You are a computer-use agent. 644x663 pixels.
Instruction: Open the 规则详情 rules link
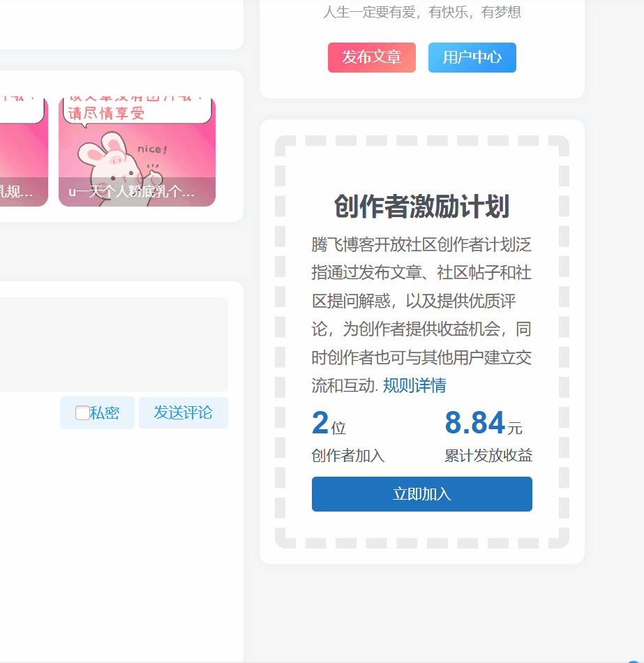click(414, 385)
